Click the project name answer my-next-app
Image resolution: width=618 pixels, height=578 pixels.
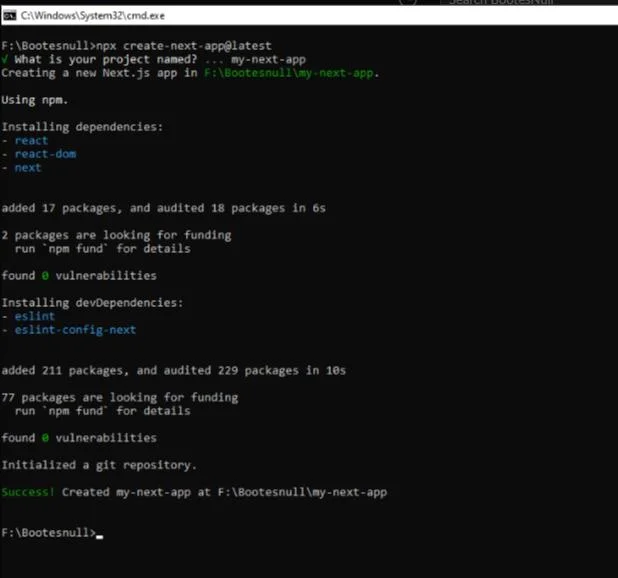click(268, 59)
